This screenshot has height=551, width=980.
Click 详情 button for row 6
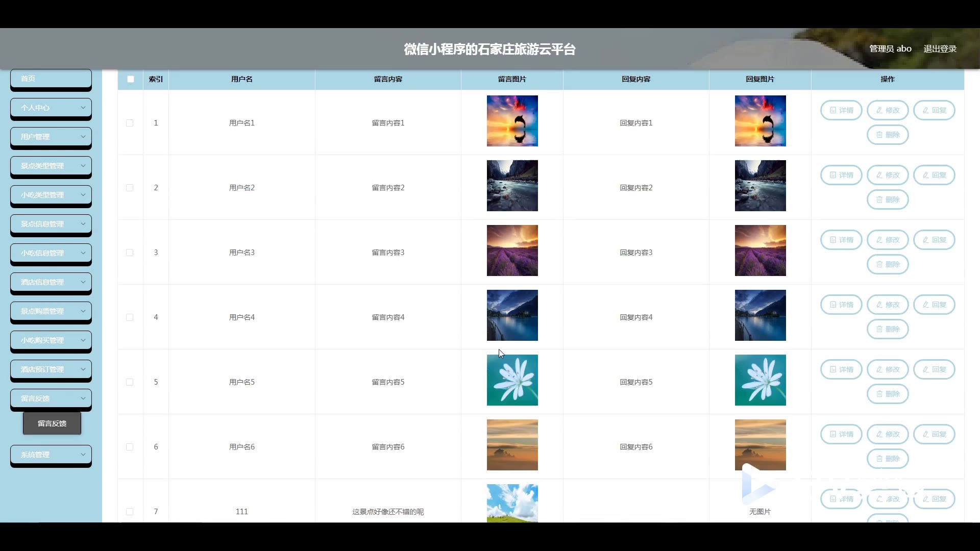(x=841, y=434)
